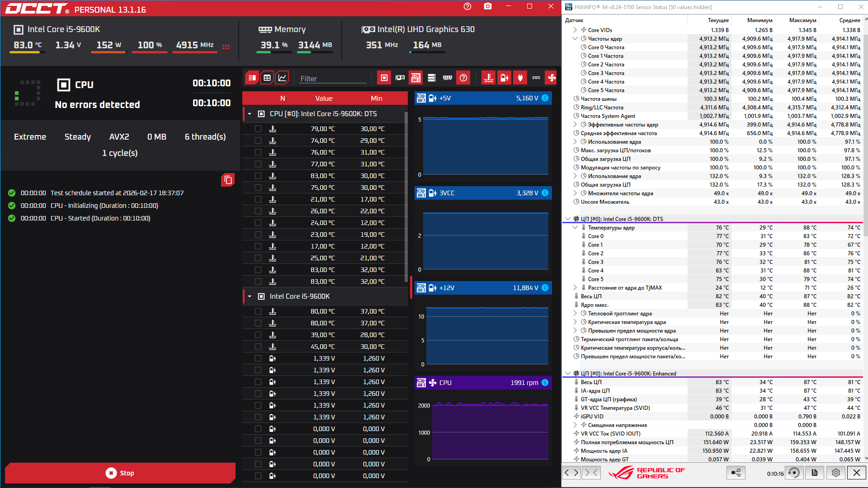Viewport: 868px width, 488px height.
Task: Stop the running CPU test
Action: (120, 473)
